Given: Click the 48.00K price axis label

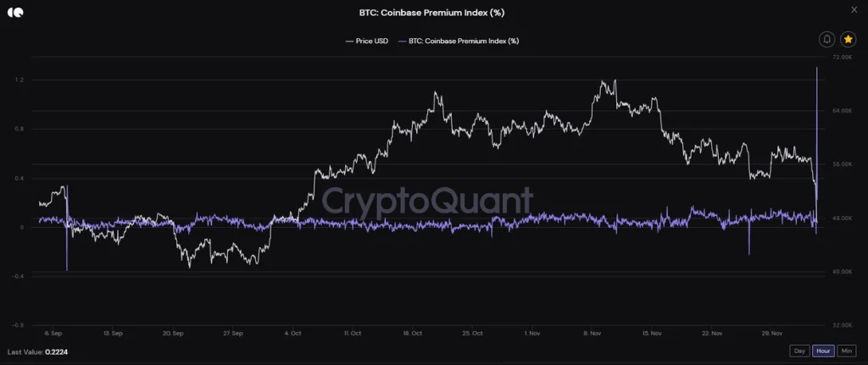Looking at the screenshot, I should pos(843,218).
